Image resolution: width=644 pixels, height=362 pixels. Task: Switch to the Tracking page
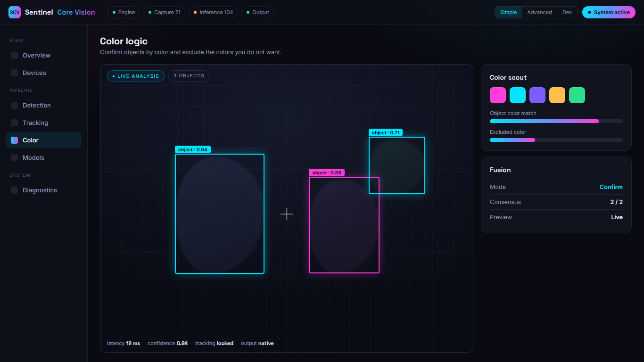coord(43,123)
